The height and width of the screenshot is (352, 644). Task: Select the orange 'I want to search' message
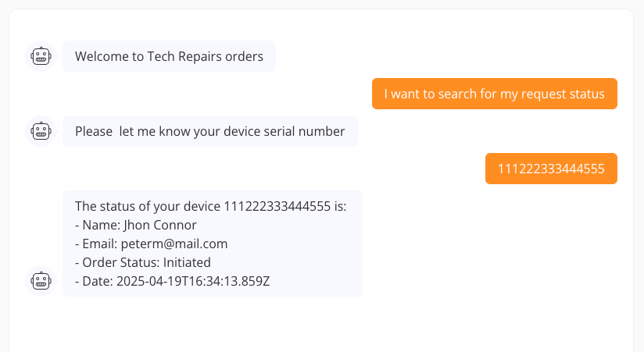click(x=494, y=94)
